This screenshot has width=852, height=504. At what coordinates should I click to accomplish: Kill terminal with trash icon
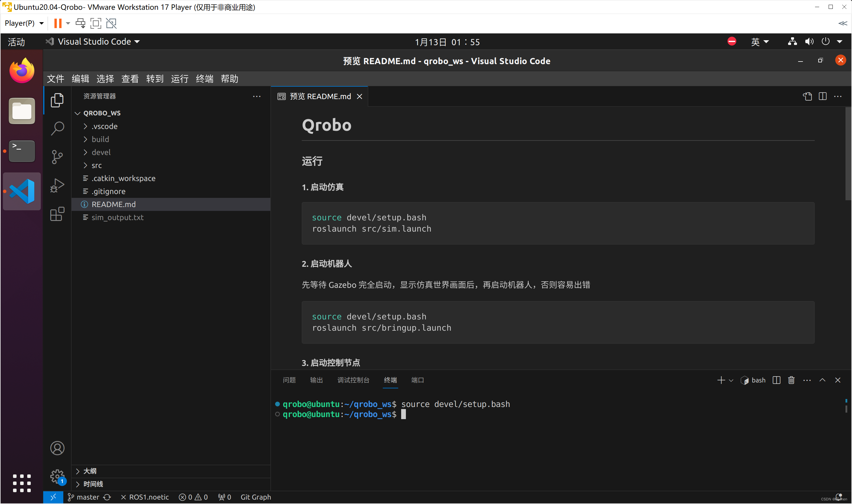(791, 380)
